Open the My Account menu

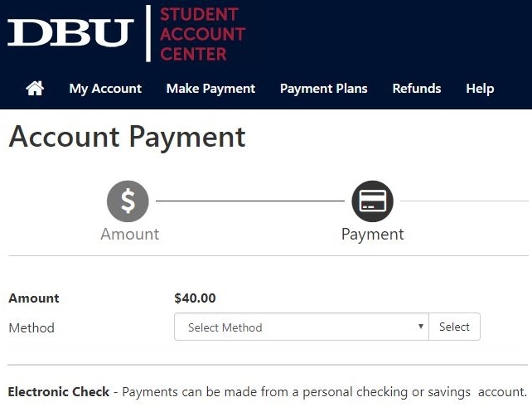[105, 89]
